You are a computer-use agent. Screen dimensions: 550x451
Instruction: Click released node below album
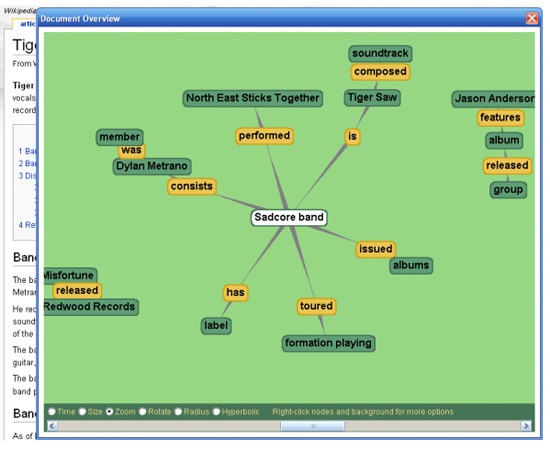pos(507,166)
